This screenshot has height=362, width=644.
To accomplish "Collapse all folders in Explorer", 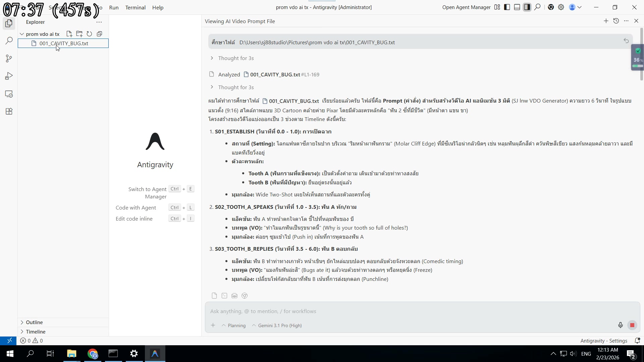I will tap(99, 34).
